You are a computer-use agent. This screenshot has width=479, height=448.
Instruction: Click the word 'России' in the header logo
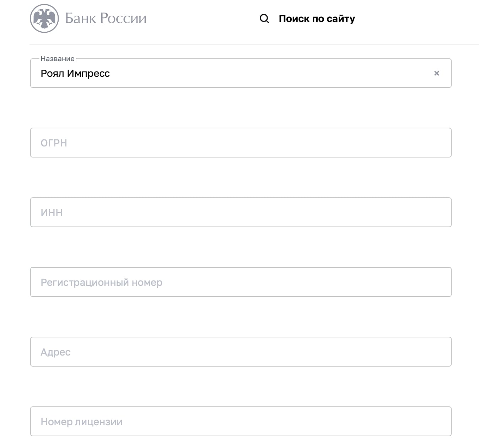click(123, 18)
